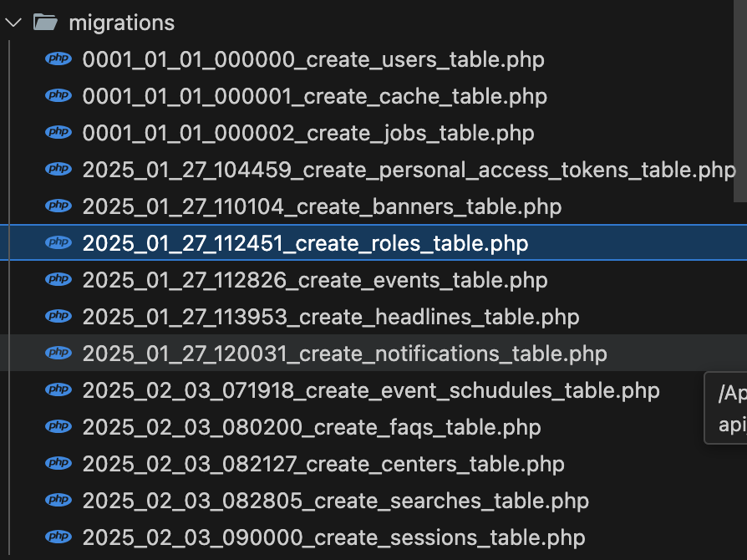
Task: Open create_headlines_table.php migration
Action: [330, 317]
